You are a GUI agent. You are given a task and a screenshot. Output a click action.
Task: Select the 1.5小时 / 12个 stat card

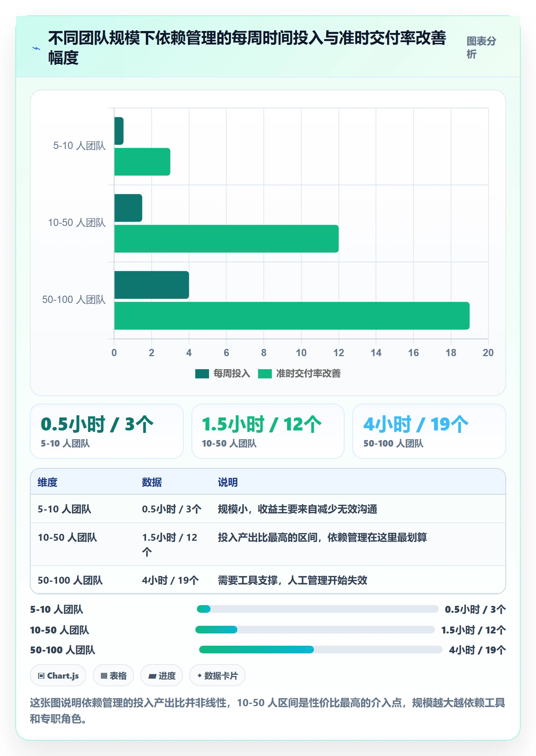coord(268,431)
